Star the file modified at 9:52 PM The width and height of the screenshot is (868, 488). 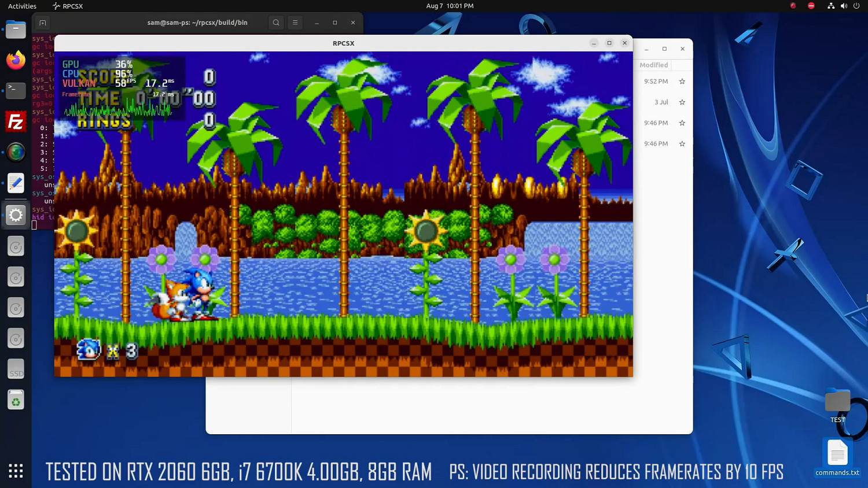[682, 82]
